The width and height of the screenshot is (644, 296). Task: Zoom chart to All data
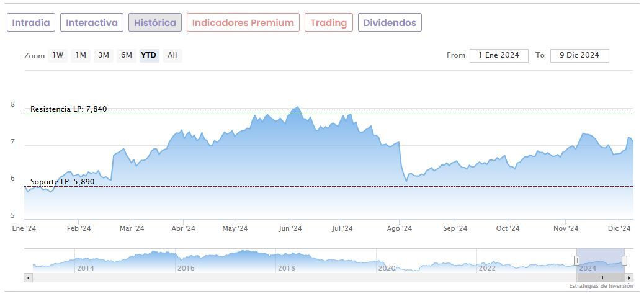tap(172, 55)
